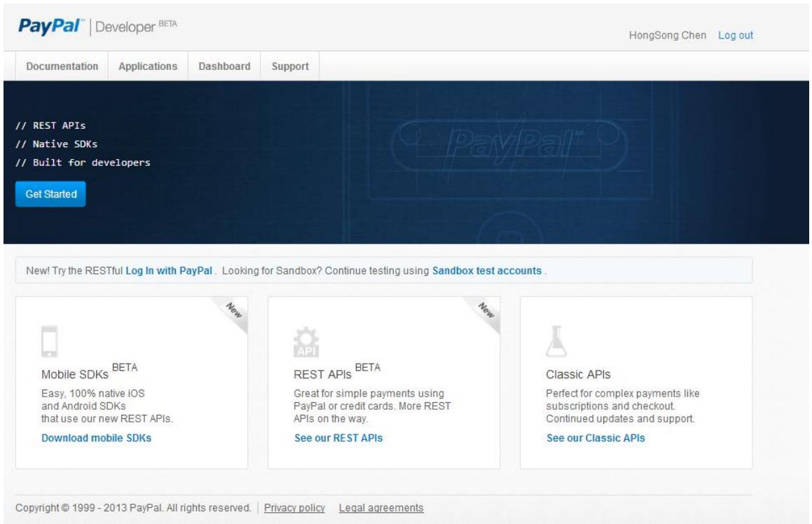Click the HongSong Chen user name
This screenshot has height=524, width=812.
click(668, 35)
